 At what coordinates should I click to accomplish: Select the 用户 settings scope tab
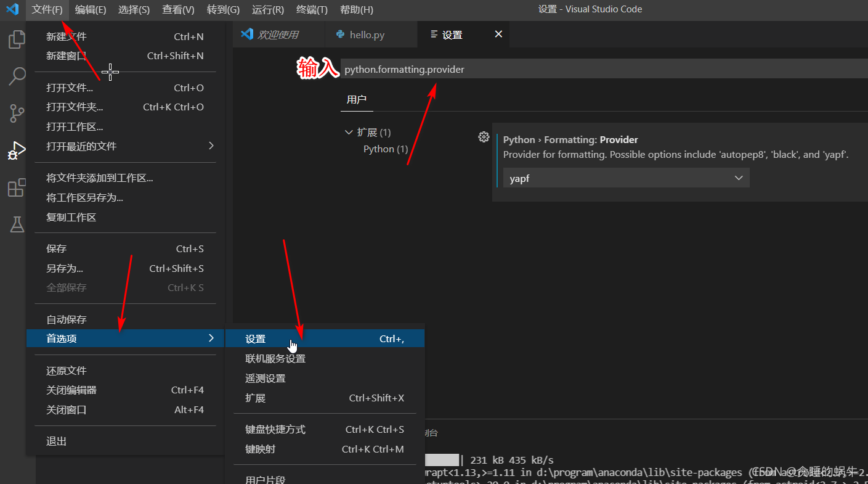tap(357, 99)
